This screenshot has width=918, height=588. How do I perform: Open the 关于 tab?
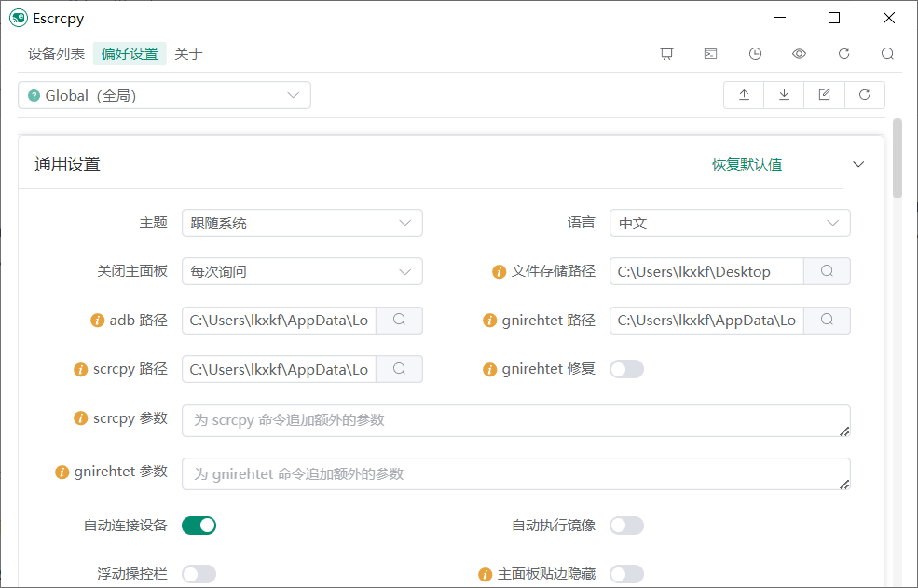point(188,54)
